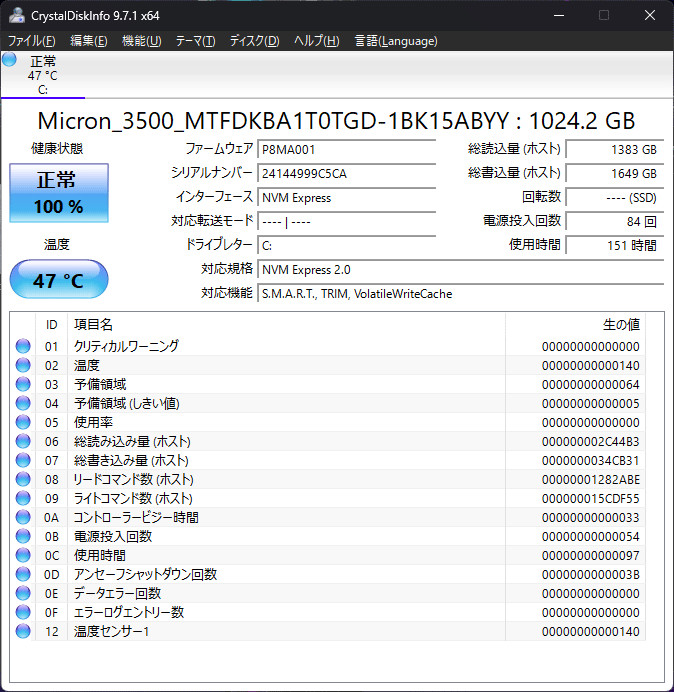Click the 47 °C temperature button
The image size is (674, 692).
59,280
